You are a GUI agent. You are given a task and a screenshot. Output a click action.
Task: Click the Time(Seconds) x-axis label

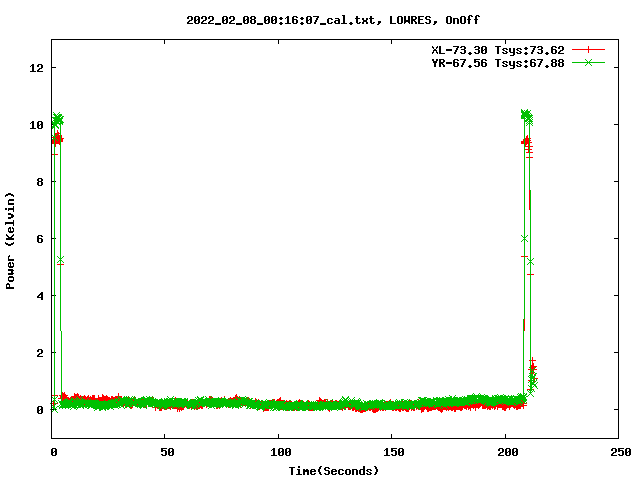pos(334,471)
